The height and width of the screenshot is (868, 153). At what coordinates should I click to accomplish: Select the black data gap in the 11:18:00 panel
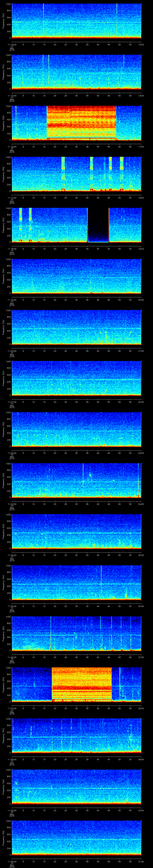(98, 225)
